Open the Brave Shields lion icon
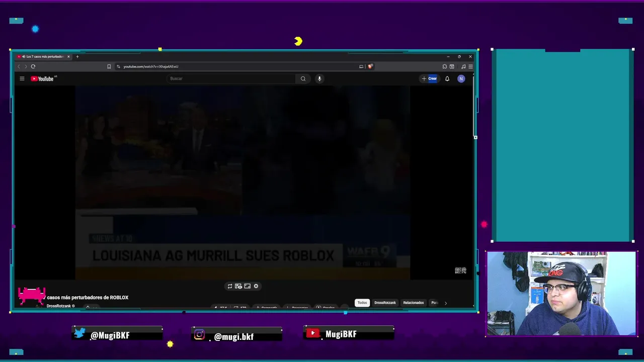 click(370, 66)
